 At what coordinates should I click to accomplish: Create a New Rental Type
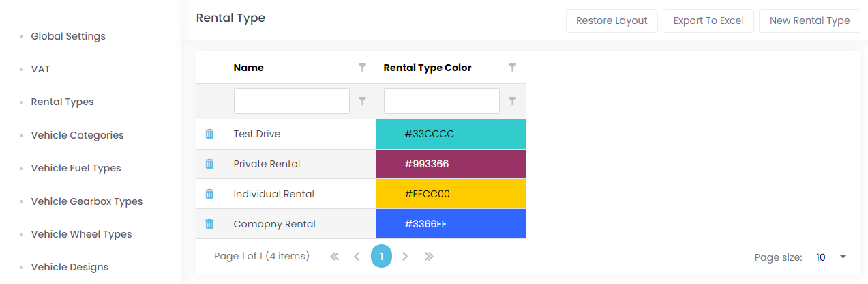coord(810,20)
